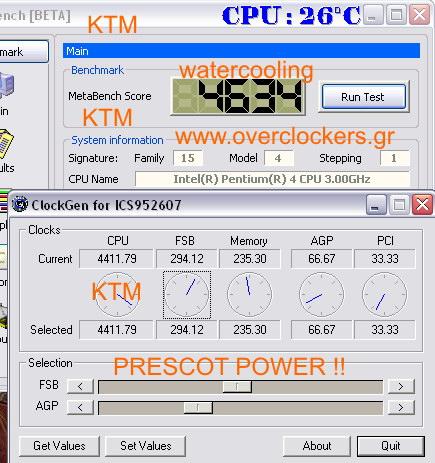Click the computer icon in MetaBench sidebar
Viewport: 435px width, 463px height.
[6, 85]
